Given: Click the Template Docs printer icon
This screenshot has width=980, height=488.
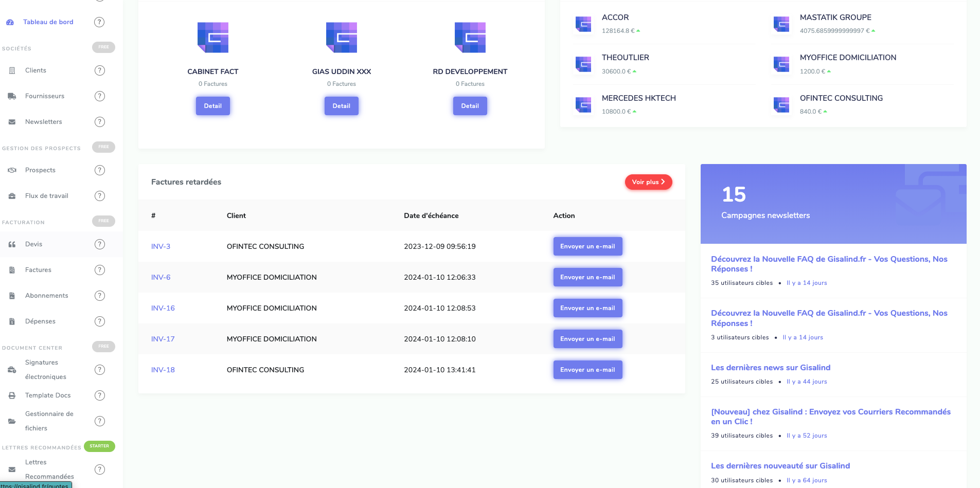Looking at the screenshot, I should pos(12,395).
